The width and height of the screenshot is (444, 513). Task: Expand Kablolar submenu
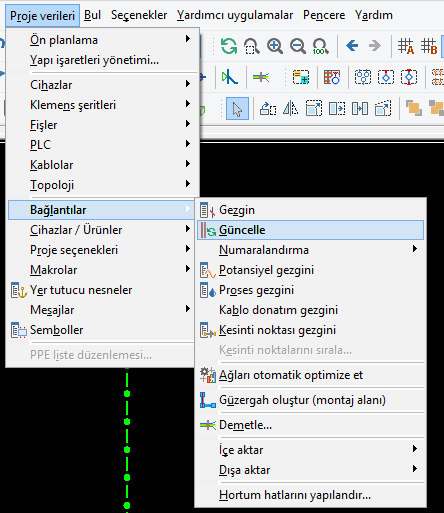pyautogui.click(x=101, y=165)
